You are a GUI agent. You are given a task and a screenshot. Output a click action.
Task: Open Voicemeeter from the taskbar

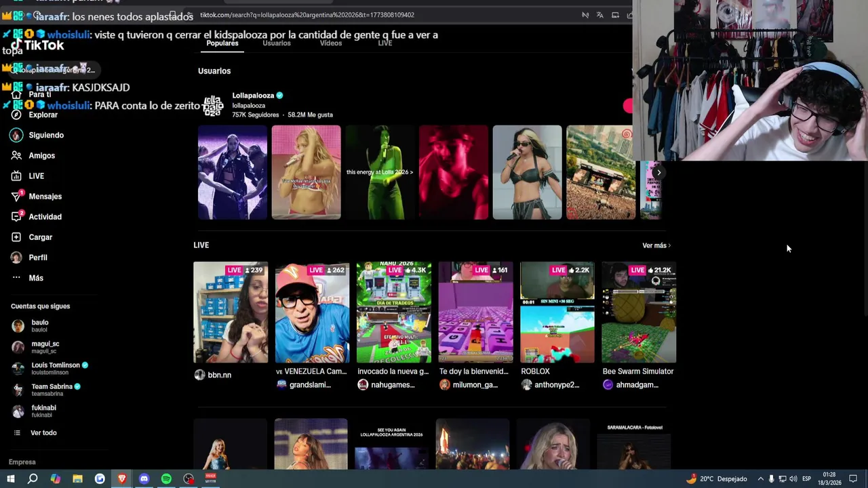pos(211,477)
